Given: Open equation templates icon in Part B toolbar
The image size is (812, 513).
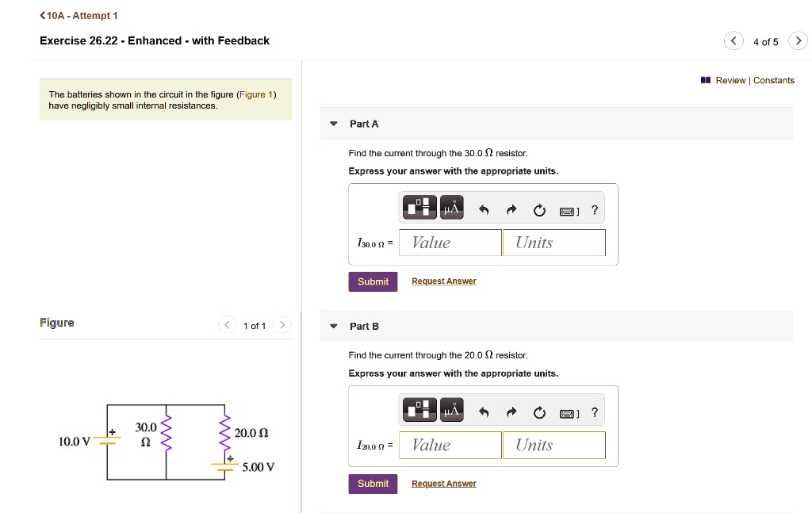Looking at the screenshot, I should [x=419, y=410].
